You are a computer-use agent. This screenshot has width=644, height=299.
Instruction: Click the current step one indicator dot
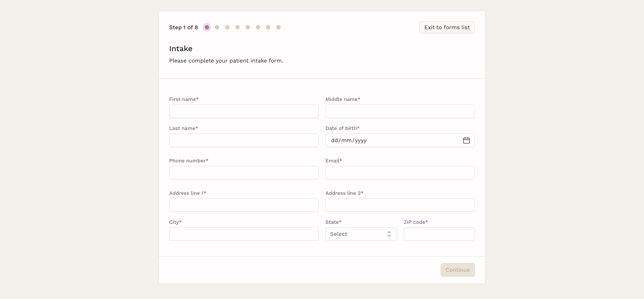click(x=207, y=27)
